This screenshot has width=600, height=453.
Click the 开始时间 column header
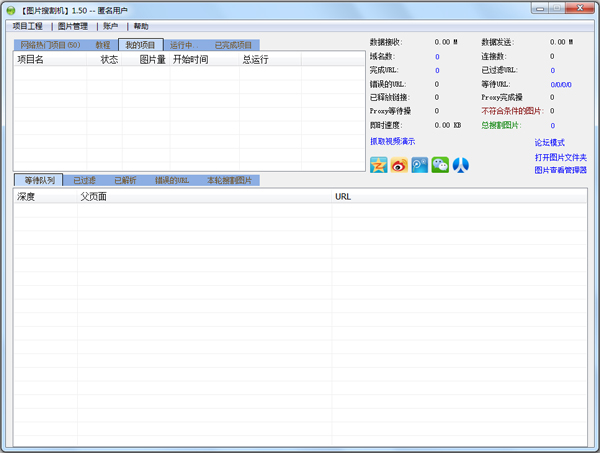coord(190,60)
